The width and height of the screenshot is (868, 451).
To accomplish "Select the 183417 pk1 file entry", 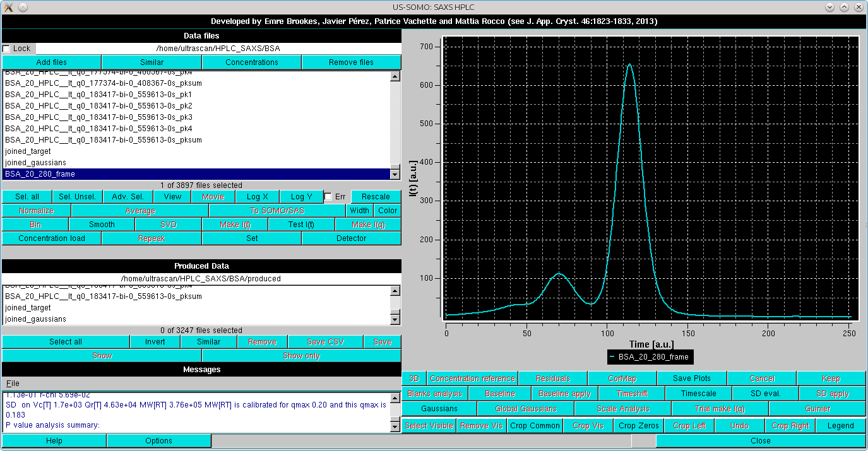I will point(196,95).
